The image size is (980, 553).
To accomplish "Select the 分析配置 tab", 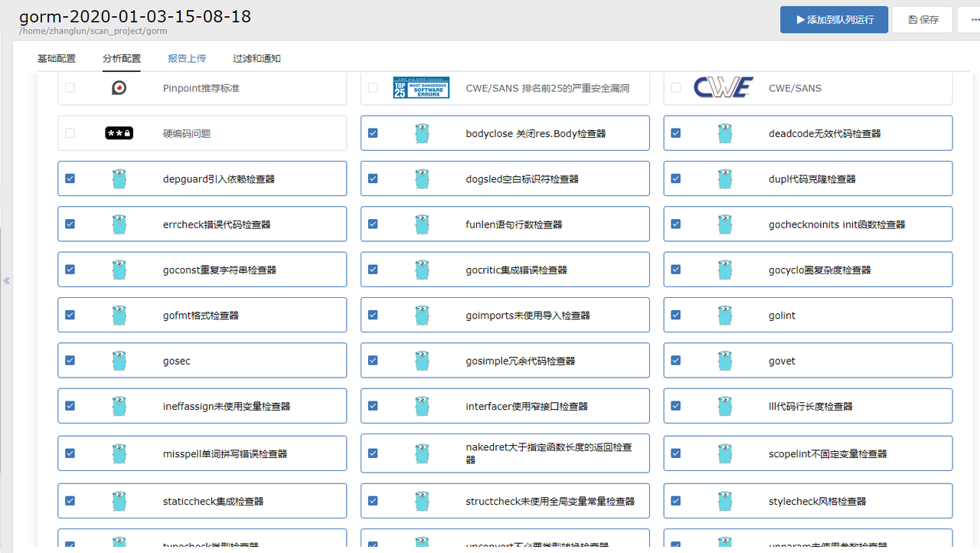I will [122, 58].
